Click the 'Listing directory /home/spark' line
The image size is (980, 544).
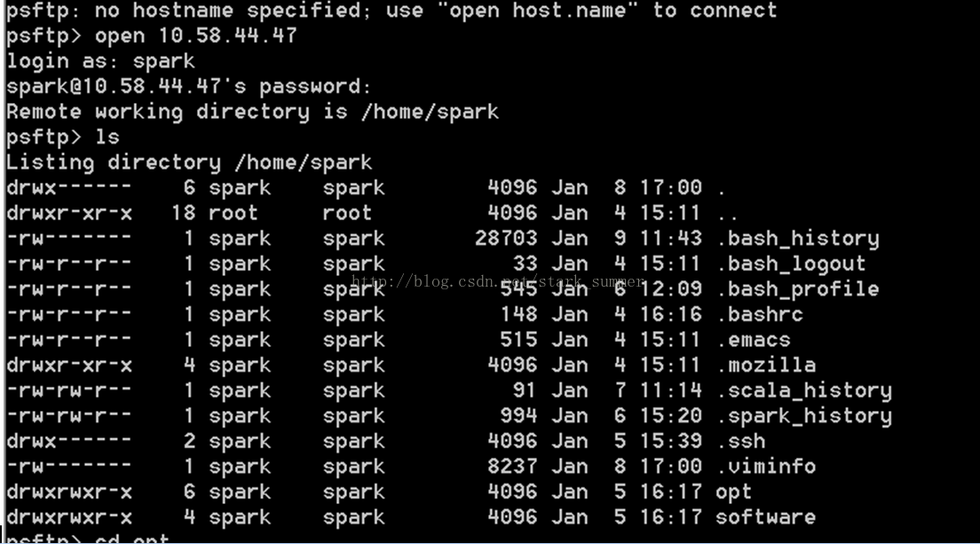tap(189, 162)
